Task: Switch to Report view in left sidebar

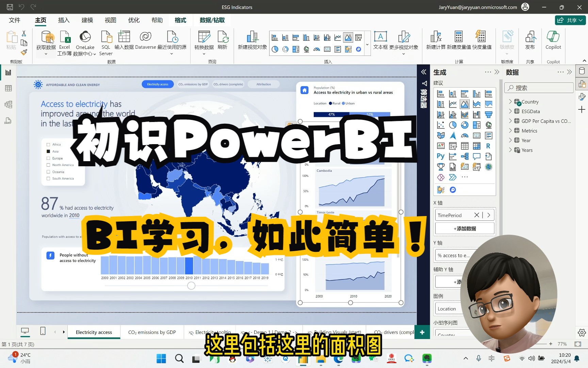Action: pyautogui.click(x=8, y=72)
